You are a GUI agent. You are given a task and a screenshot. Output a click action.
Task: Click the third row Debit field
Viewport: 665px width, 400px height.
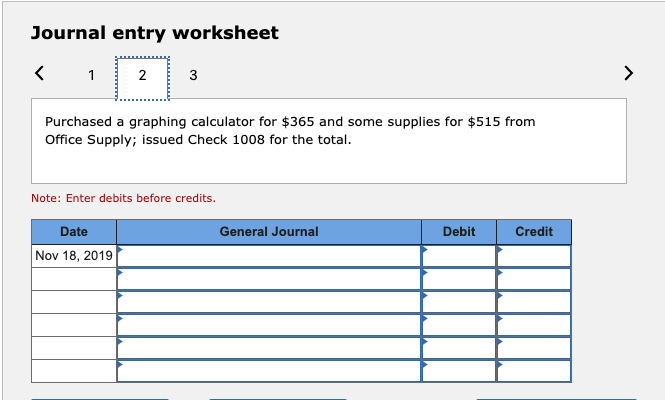click(x=459, y=302)
